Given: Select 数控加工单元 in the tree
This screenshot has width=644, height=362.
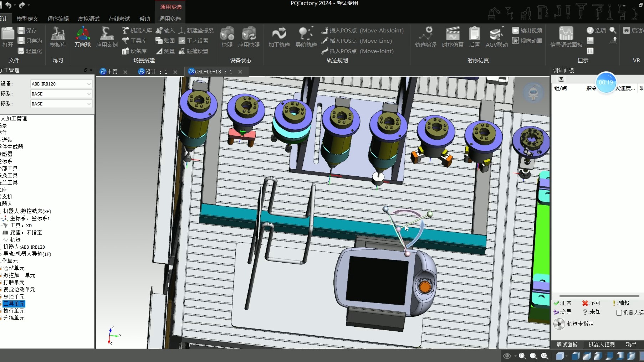Looking at the screenshot, I should coord(19,275).
